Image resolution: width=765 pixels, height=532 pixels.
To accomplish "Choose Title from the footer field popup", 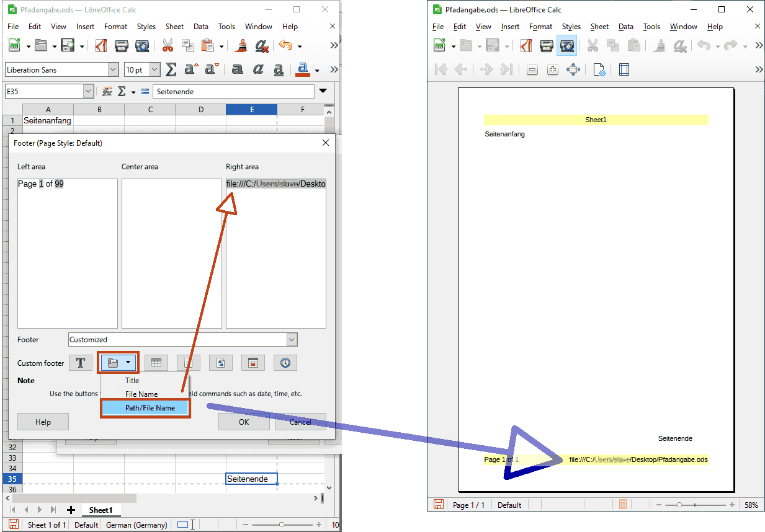I will pos(132,381).
